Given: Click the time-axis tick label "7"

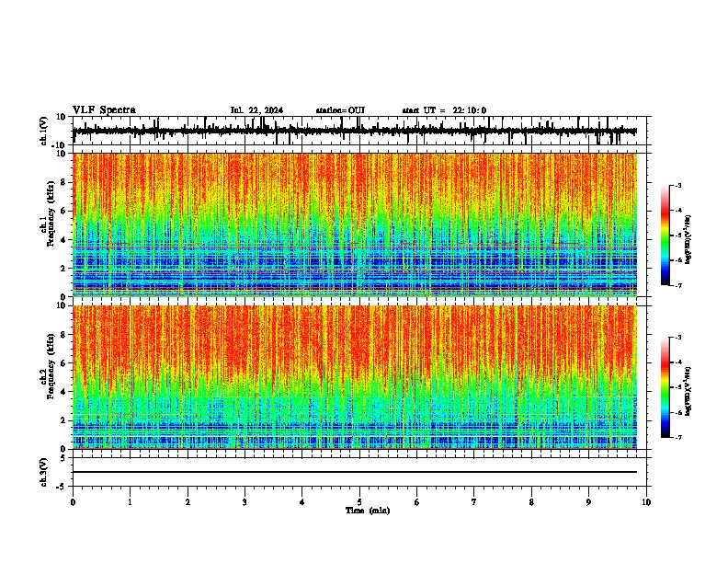Looking at the screenshot, I should coord(474,502).
